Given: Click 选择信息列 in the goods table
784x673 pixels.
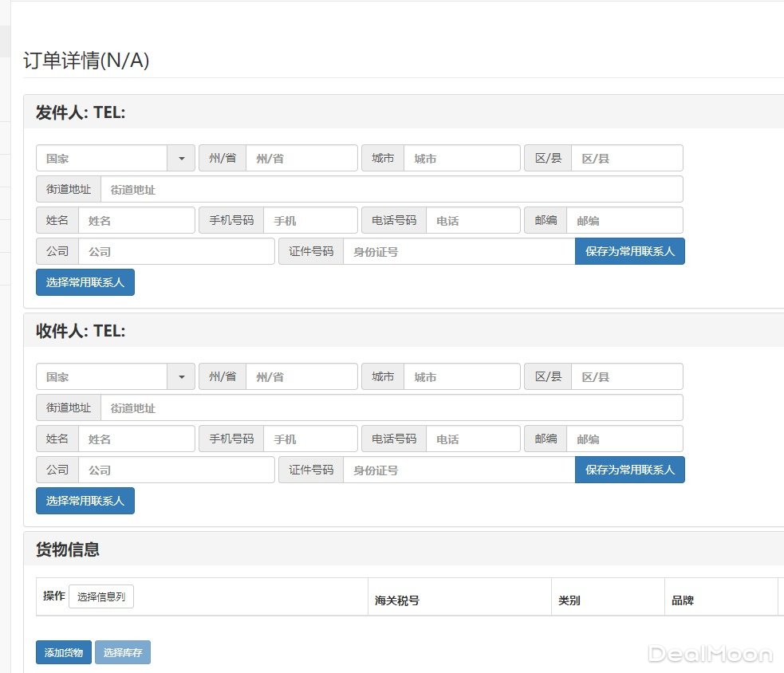Looking at the screenshot, I should [101, 596].
